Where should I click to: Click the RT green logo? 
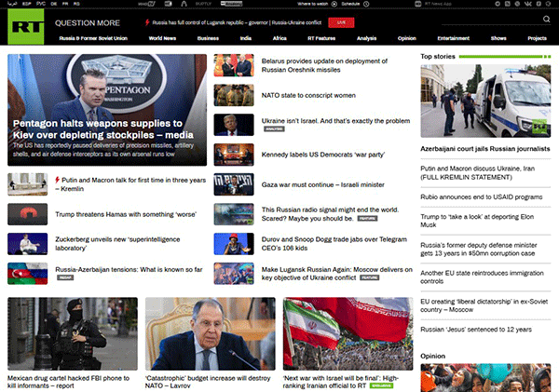pyautogui.click(x=26, y=26)
